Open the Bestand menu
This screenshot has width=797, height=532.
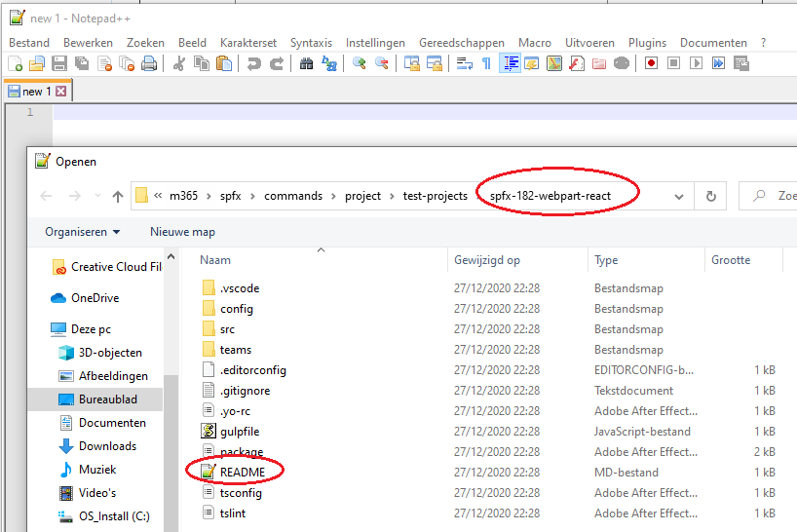pyautogui.click(x=29, y=43)
